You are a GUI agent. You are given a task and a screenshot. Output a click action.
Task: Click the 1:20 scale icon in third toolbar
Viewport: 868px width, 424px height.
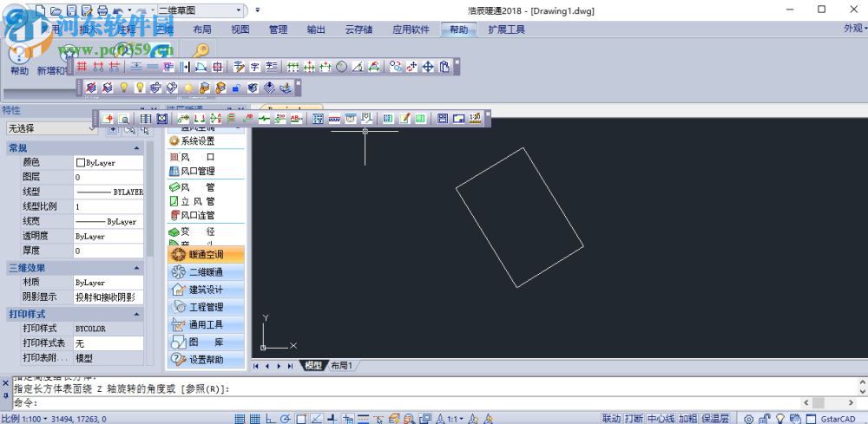click(x=475, y=118)
